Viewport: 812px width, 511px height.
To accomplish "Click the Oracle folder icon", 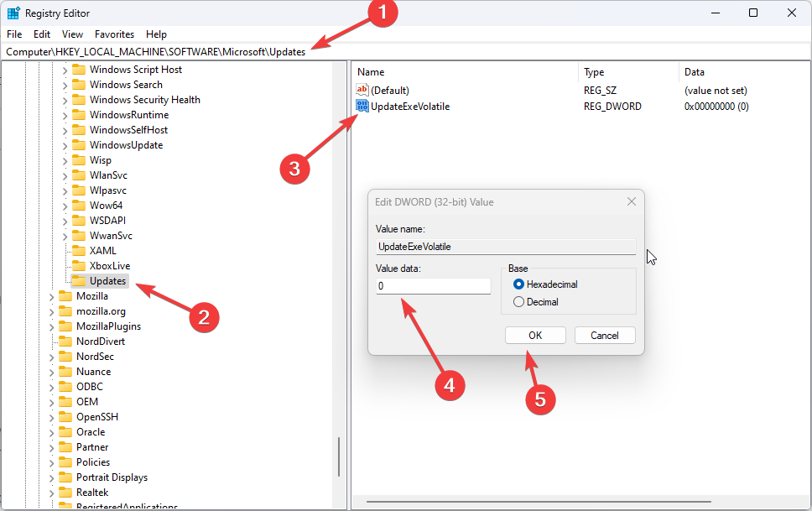I will (65, 431).
